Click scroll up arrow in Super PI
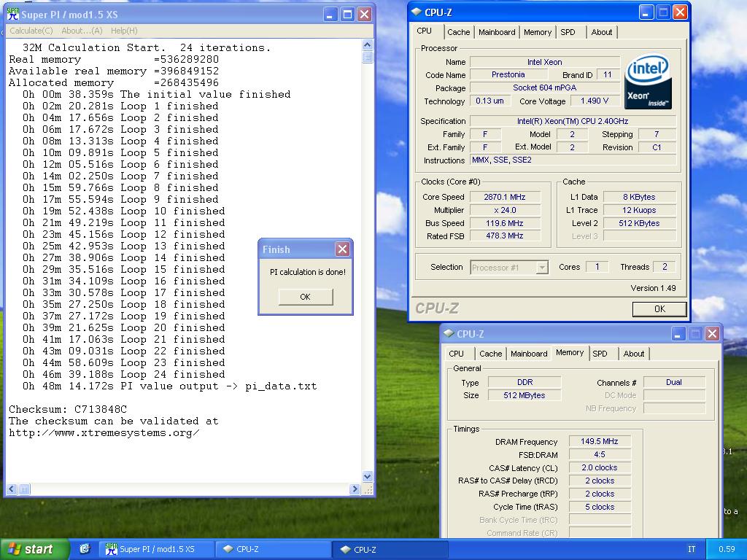The height and width of the screenshot is (560, 747). tap(368, 44)
